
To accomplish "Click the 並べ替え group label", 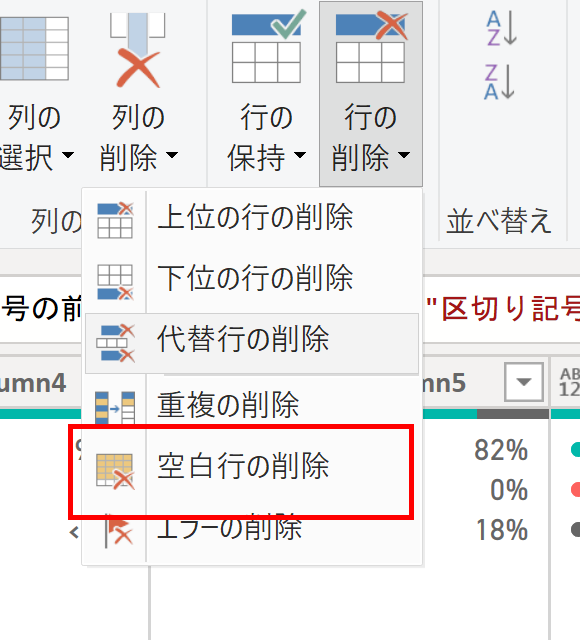I will pyautogui.click(x=499, y=221).
